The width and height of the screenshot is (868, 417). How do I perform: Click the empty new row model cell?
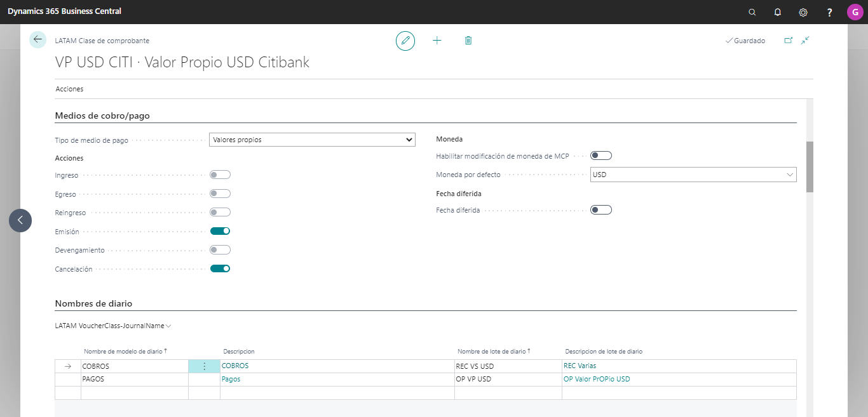click(x=135, y=393)
